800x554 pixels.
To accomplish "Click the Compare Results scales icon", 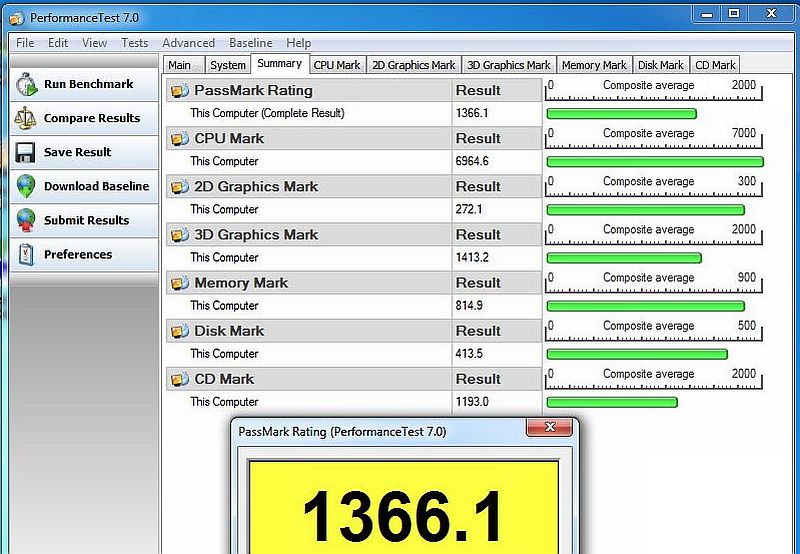I will (x=25, y=118).
